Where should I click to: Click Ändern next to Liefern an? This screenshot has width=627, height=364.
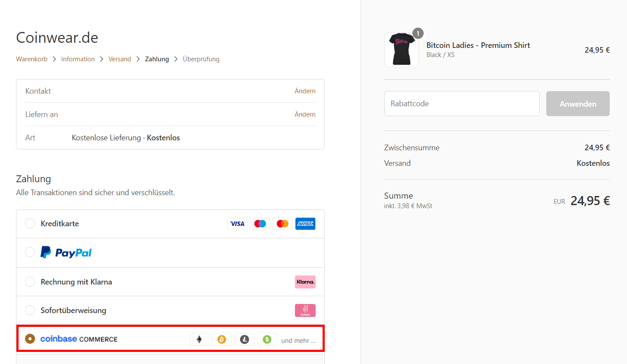coord(305,114)
